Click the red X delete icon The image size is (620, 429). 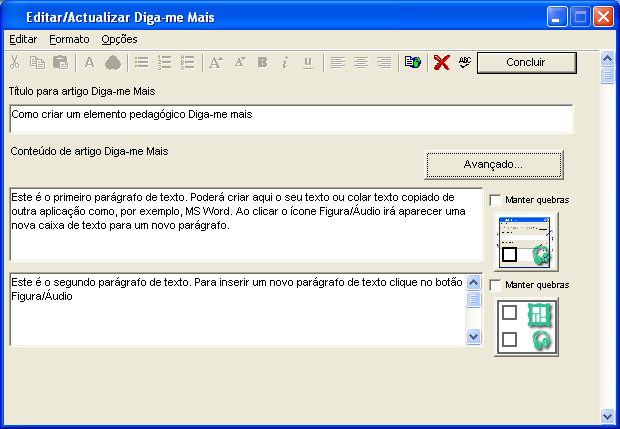point(441,63)
